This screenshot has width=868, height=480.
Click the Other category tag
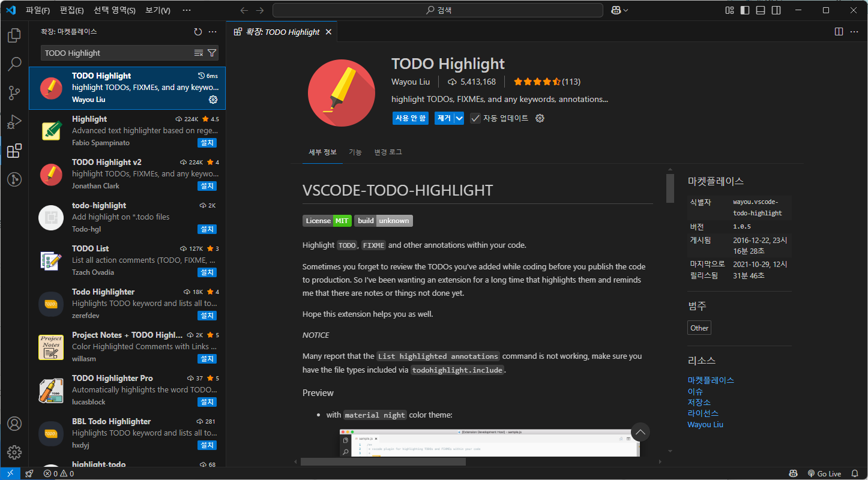[x=699, y=328]
